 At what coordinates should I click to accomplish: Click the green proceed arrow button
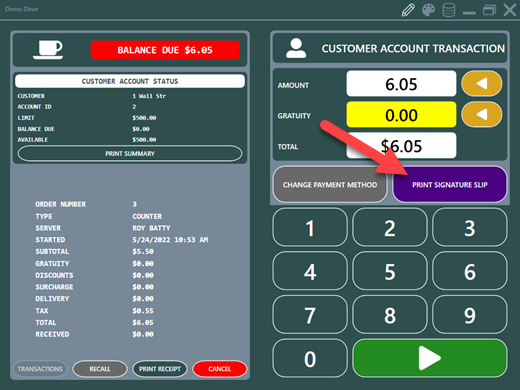[x=430, y=358]
